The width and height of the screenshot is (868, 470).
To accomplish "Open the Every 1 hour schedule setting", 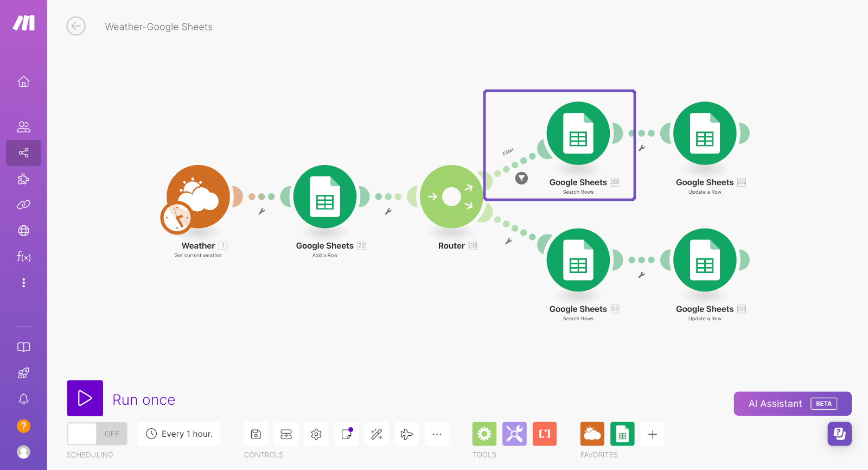I will [x=180, y=434].
